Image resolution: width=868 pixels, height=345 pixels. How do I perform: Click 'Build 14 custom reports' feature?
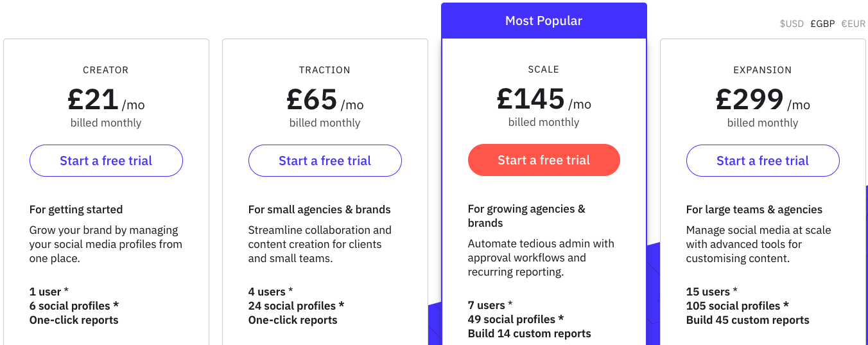point(530,333)
